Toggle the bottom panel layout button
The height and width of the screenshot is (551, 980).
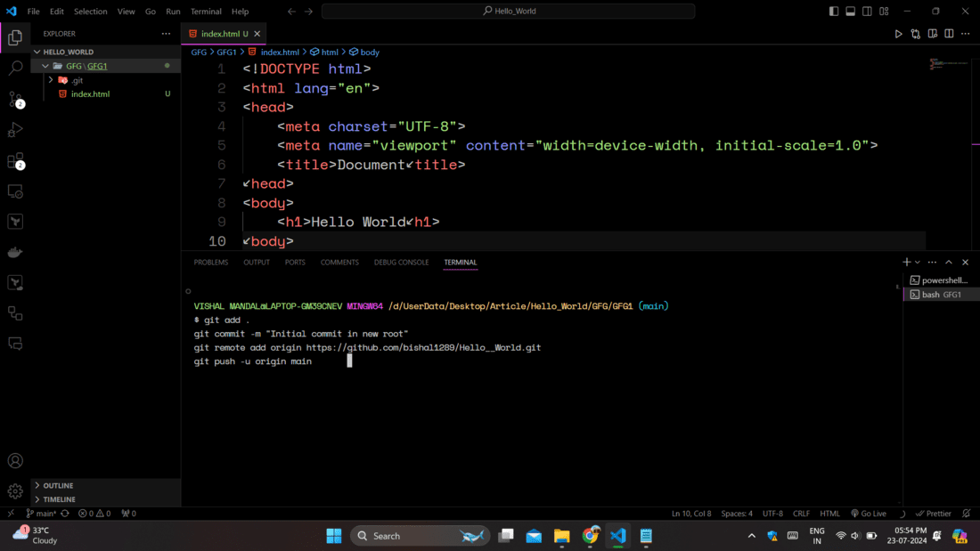851,12
